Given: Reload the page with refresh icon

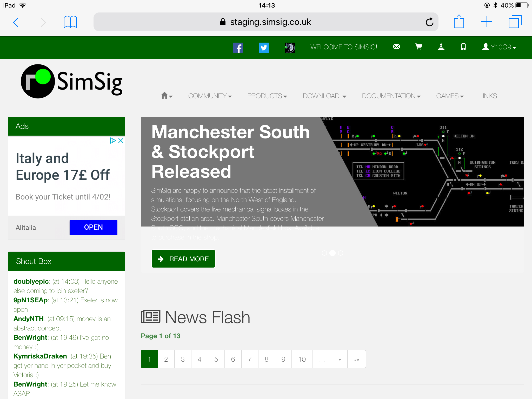Looking at the screenshot, I should tap(429, 22).
